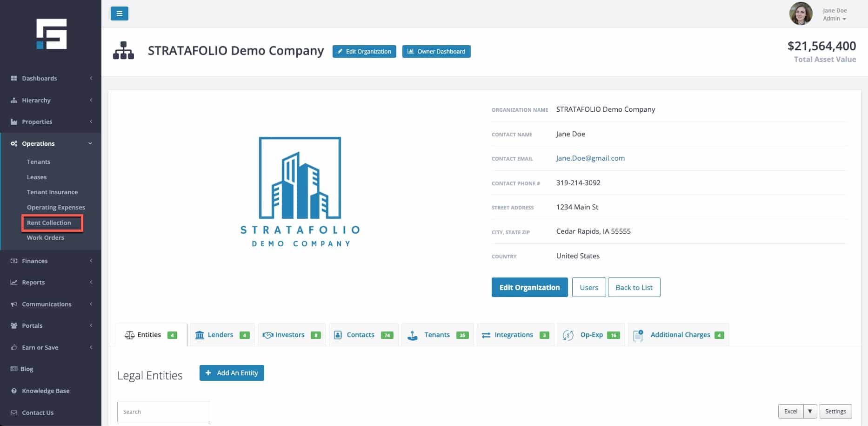
Task: Switch to the Tenants tab
Action: point(437,335)
